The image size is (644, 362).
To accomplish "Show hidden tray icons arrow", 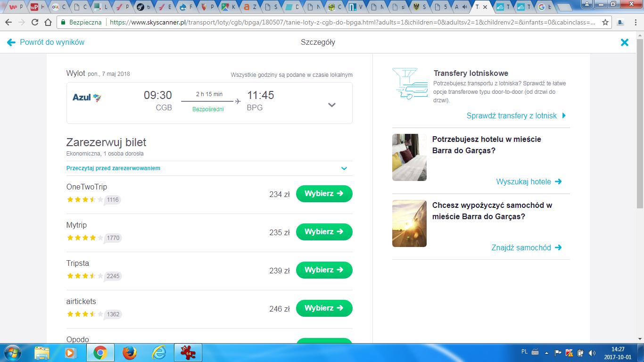I will pos(546,353).
